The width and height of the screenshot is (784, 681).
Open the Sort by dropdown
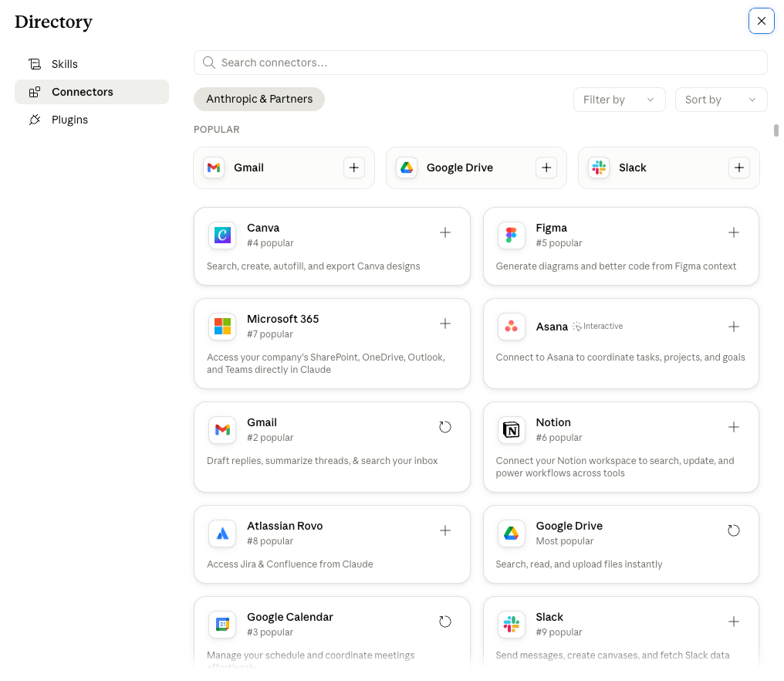[721, 100]
